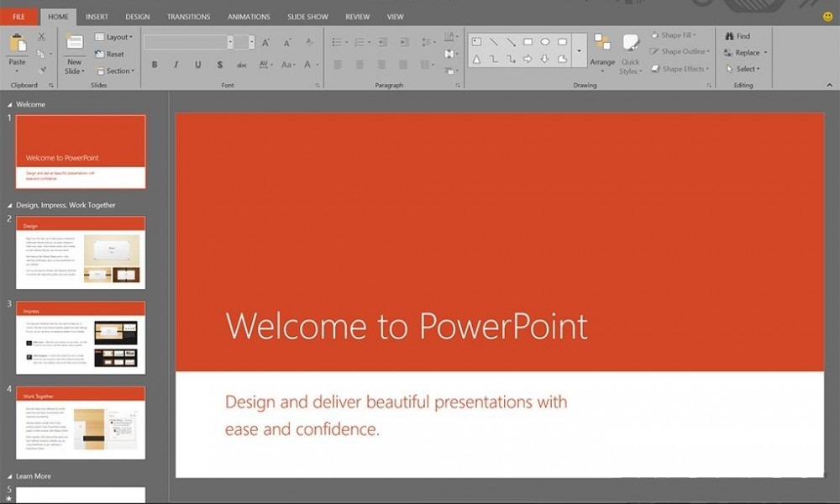Viewport: 840px width, 504px height.
Task: Click the Paste clipboard icon
Action: [18, 44]
